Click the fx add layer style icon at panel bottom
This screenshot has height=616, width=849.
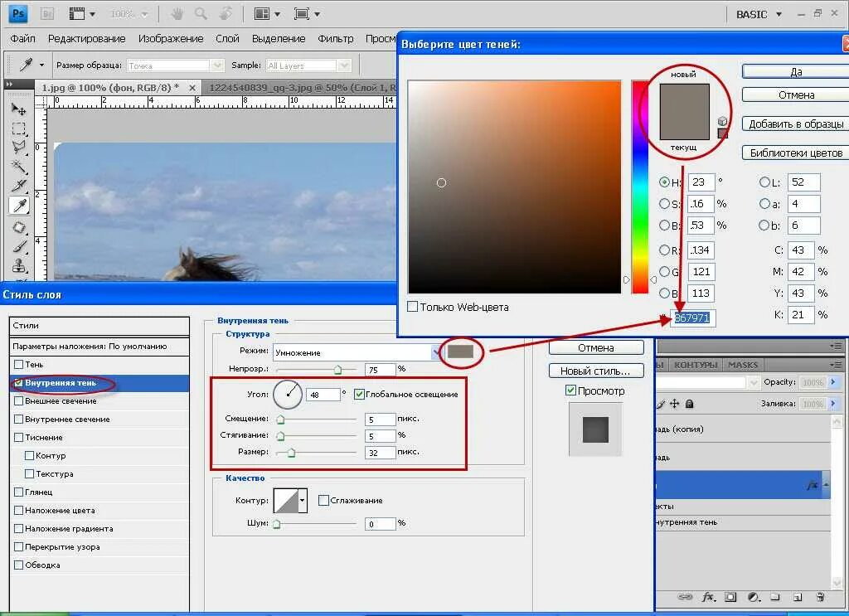point(708,597)
